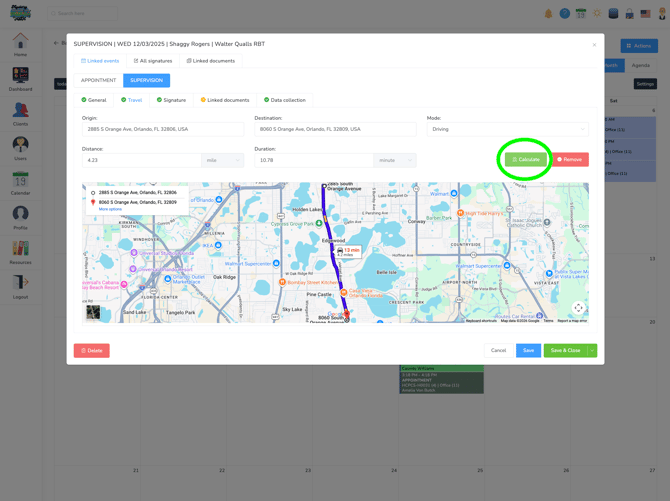Click IKEA marker on the map
Viewport: 670px width, 501px height.
tap(218, 245)
